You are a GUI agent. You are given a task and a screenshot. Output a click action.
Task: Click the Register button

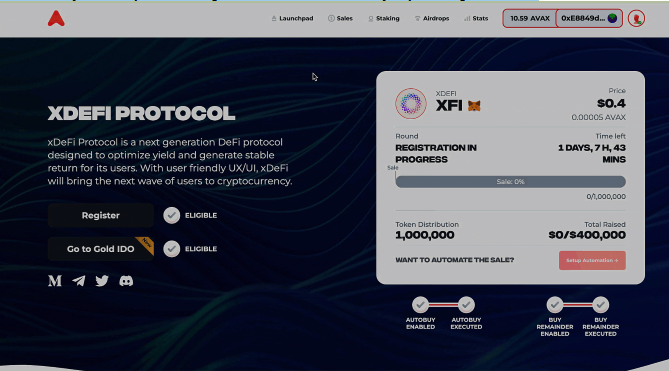point(101,215)
